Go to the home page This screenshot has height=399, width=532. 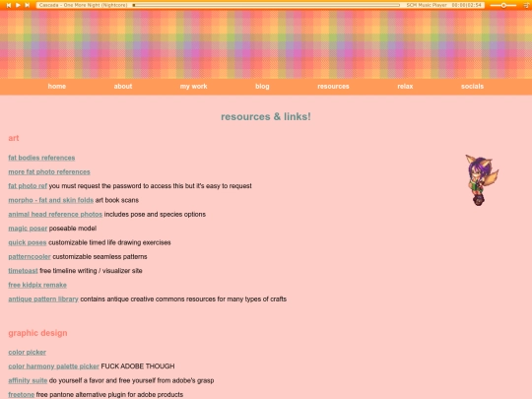[x=57, y=86]
